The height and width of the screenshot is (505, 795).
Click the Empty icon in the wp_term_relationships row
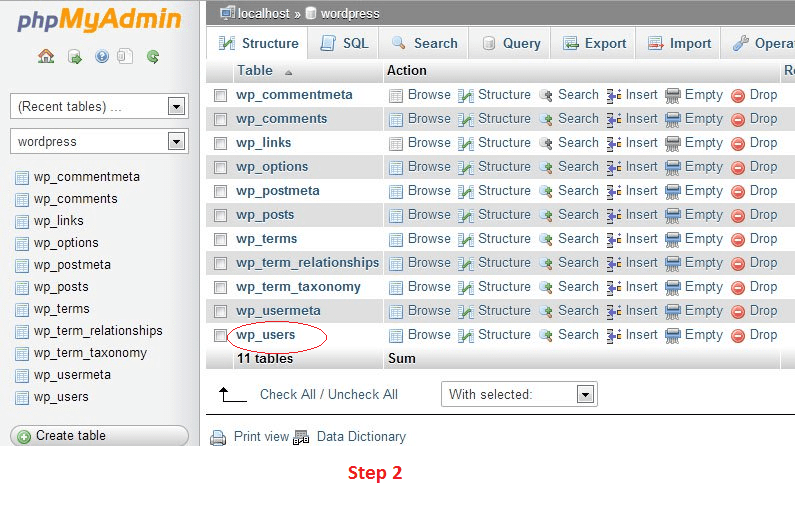tap(672, 264)
